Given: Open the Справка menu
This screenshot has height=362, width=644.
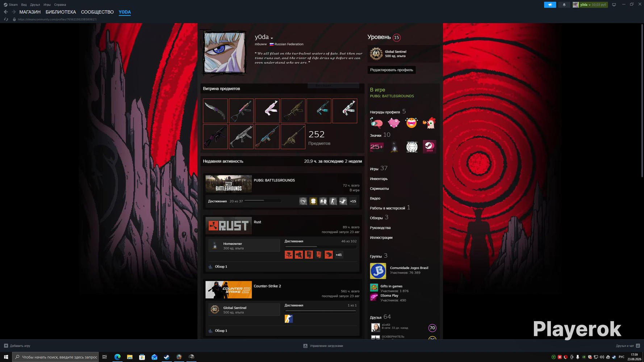Looking at the screenshot, I should [60, 5].
